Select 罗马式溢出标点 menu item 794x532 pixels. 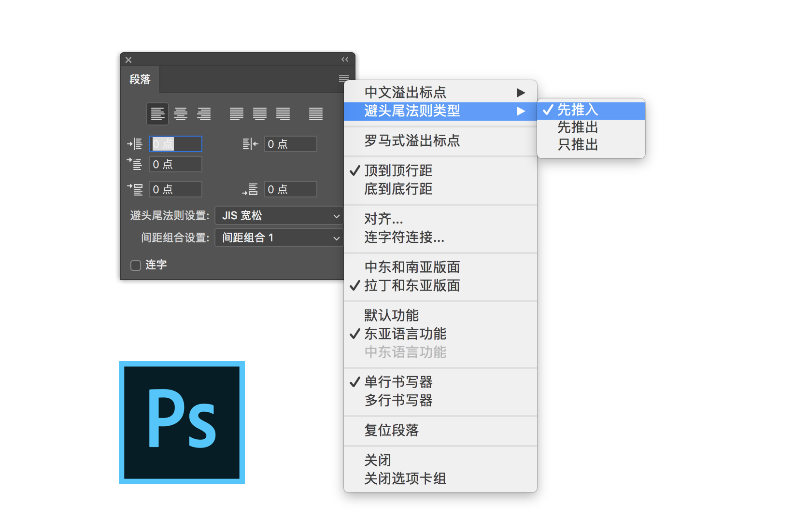point(440,141)
